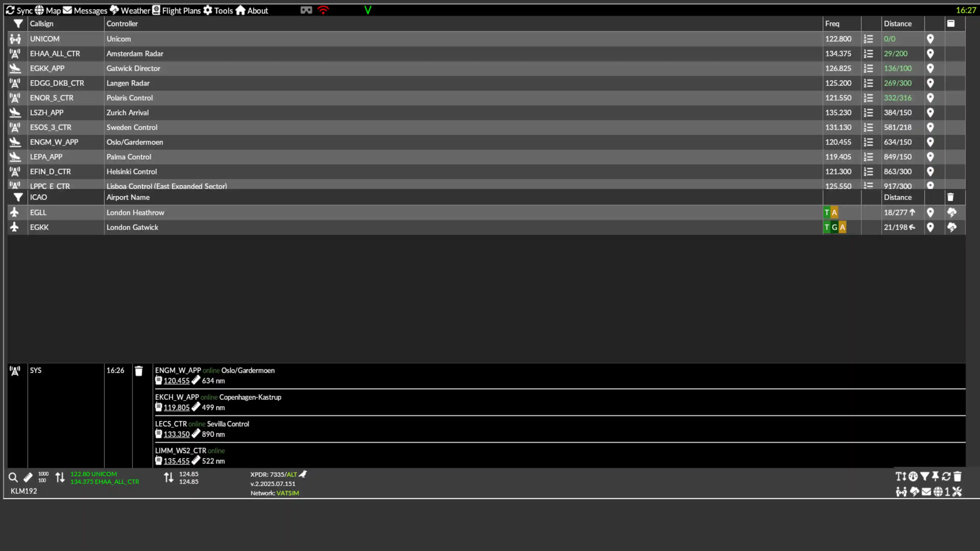Image resolution: width=980 pixels, height=551 pixels.
Task: Open the airport list filter funnel
Action: 18,197
